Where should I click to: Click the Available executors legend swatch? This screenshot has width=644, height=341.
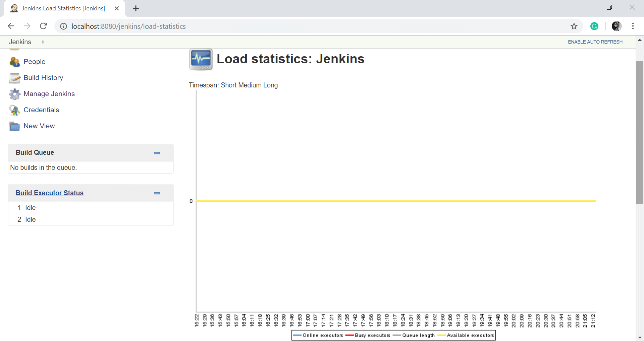[x=441, y=335]
